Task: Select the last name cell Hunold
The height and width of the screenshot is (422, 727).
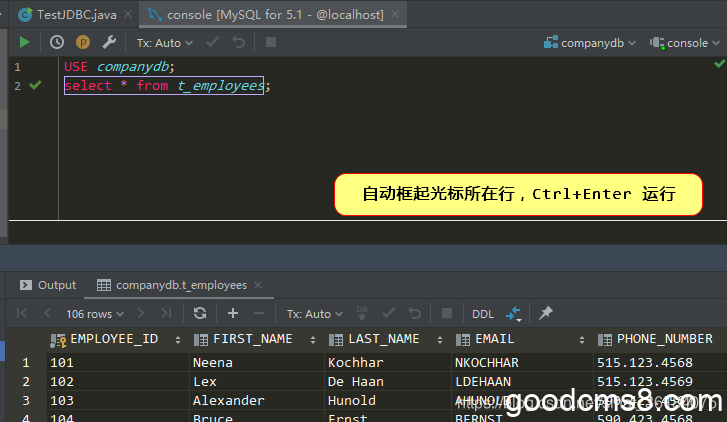Action: pos(387,401)
